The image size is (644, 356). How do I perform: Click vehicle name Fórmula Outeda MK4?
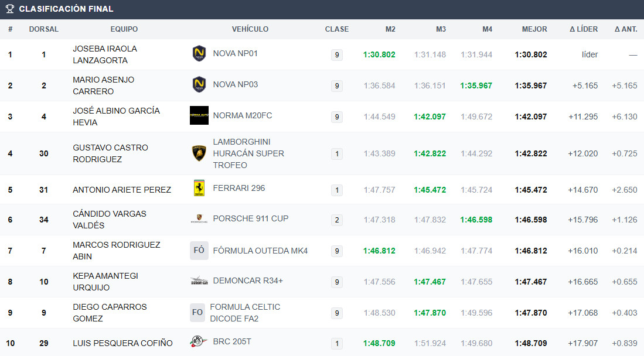coord(260,251)
